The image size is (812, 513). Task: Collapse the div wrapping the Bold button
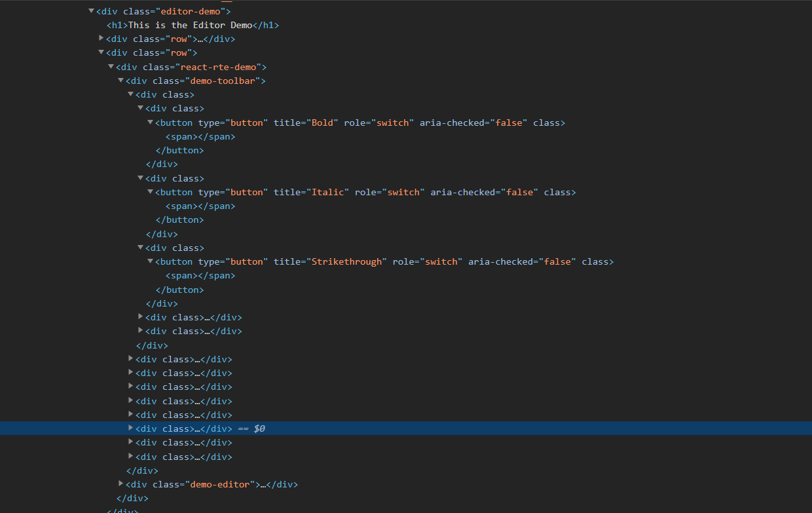[x=141, y=108]
